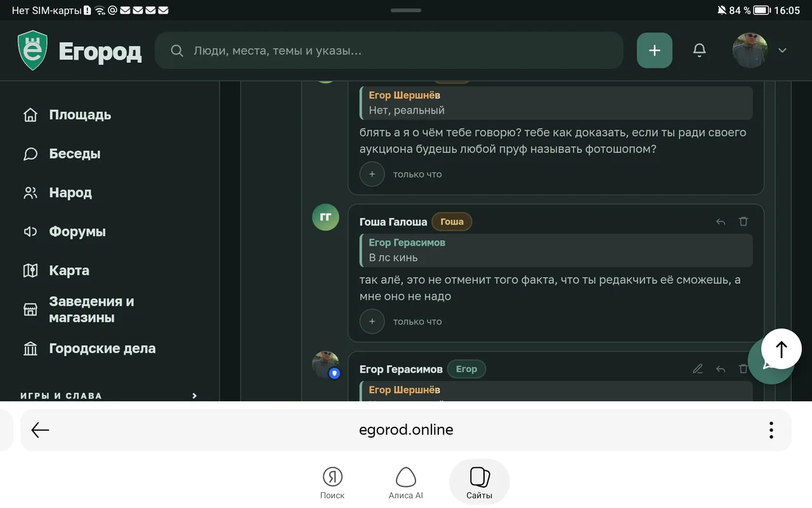Edit Егор Герасимов's comment with pencil icon
812x508 pixels.
698,368
